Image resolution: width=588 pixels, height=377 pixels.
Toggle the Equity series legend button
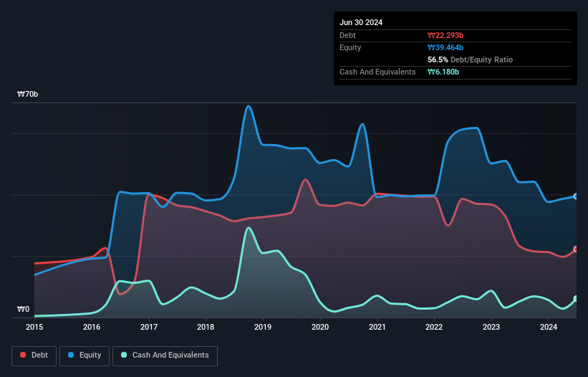[85, 355]
